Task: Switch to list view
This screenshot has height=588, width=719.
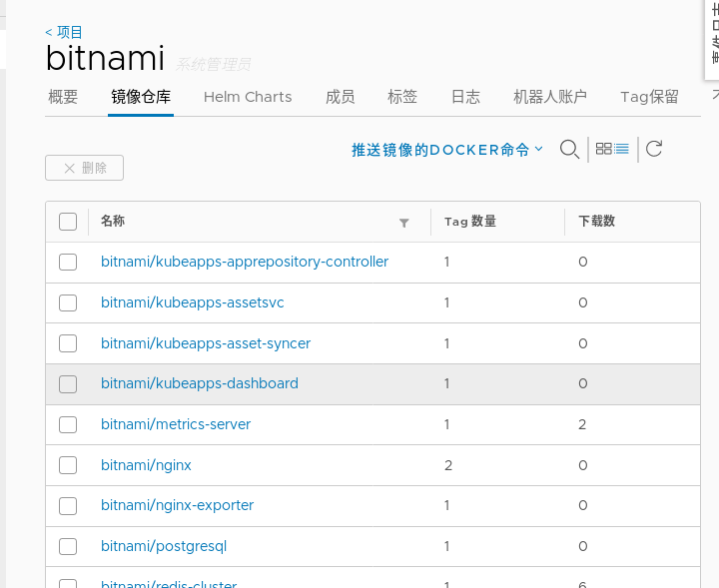Action: coord(622,149)
